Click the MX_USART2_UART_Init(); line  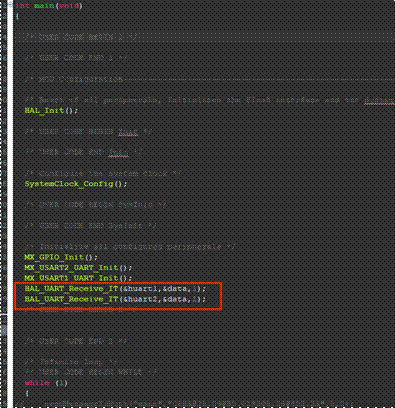click(x=78, y=268)
